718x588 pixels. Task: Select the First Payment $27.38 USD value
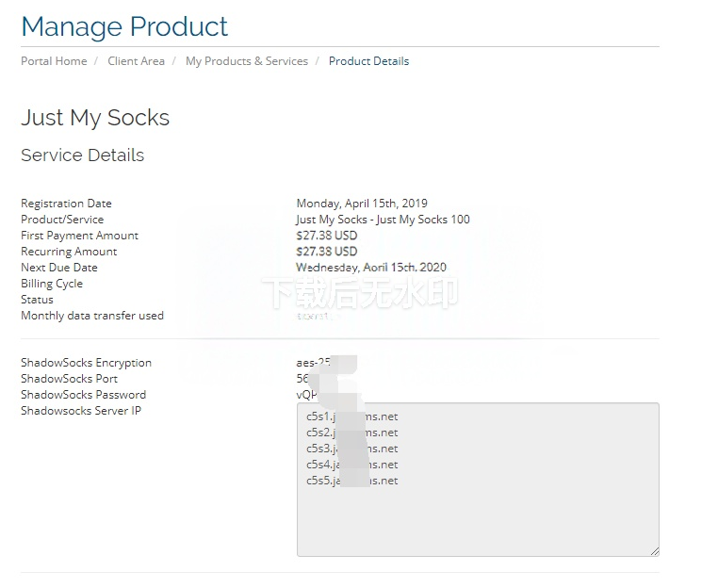click(x=326, y=236)
